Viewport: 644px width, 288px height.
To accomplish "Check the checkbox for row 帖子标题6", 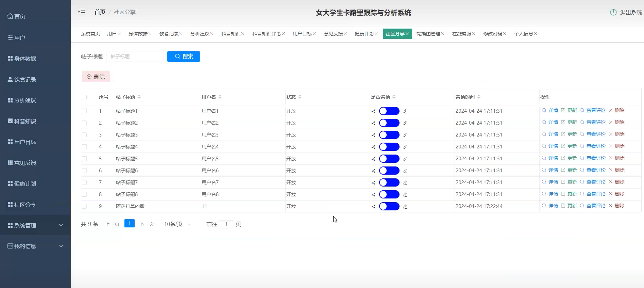I will point(84,171).
